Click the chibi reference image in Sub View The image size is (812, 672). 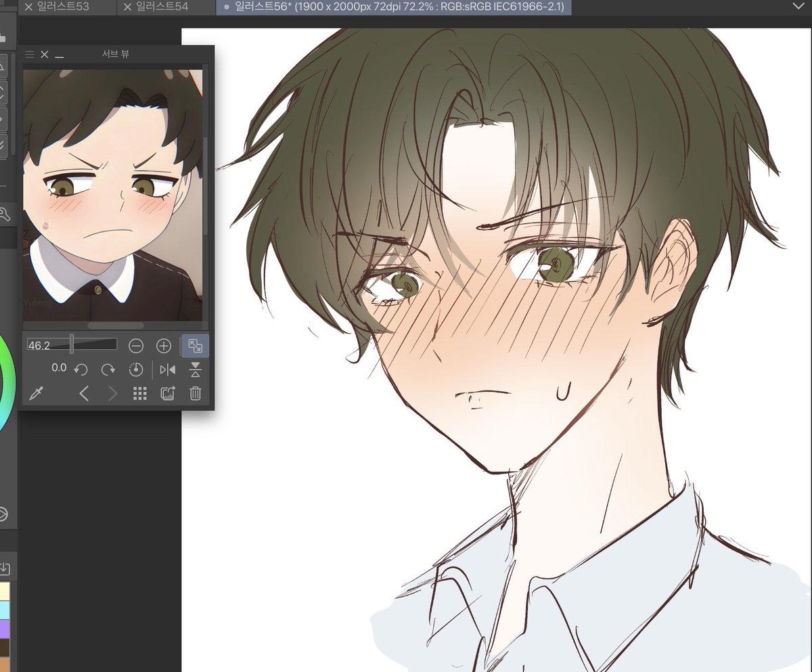pyautogui.click(x=112, y=195)
